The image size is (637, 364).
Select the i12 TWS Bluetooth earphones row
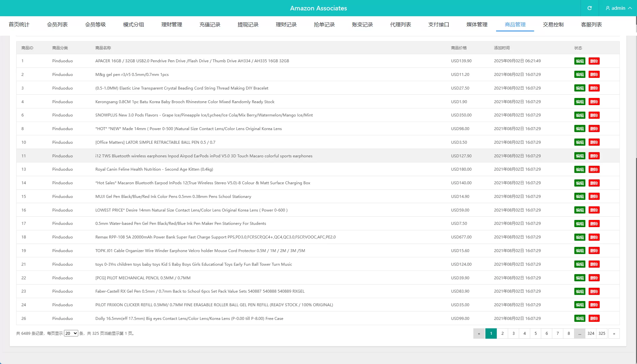pos(204,156)
